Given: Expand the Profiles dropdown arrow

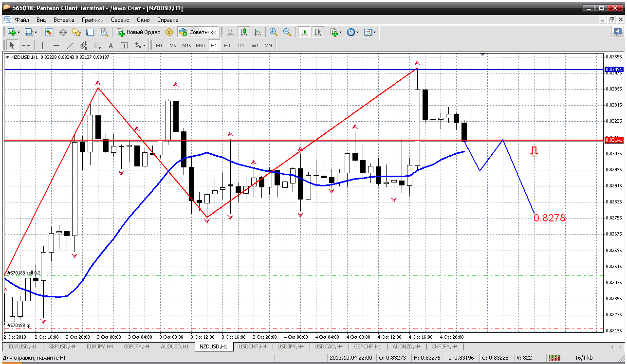Looking at the screenshot, I should (36, 32).
